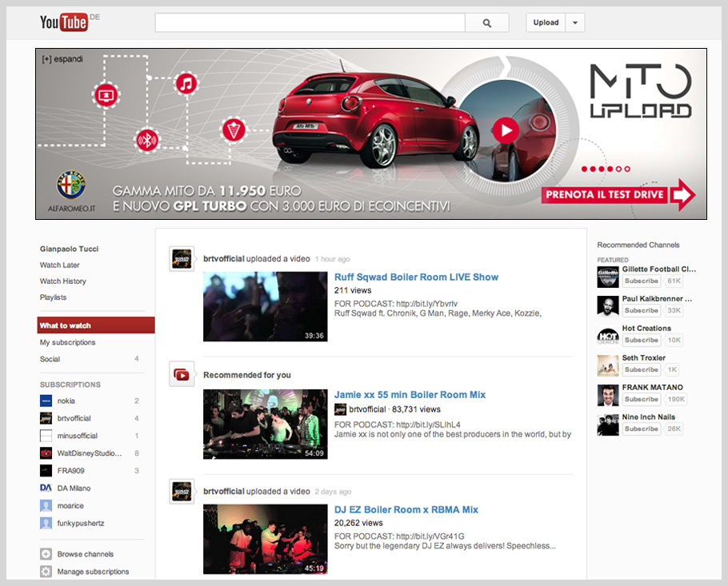Click Paul Kalkbrenner channel avatar
The height and width of the screenshot is (586, 728).
click(x=608, y=307)
